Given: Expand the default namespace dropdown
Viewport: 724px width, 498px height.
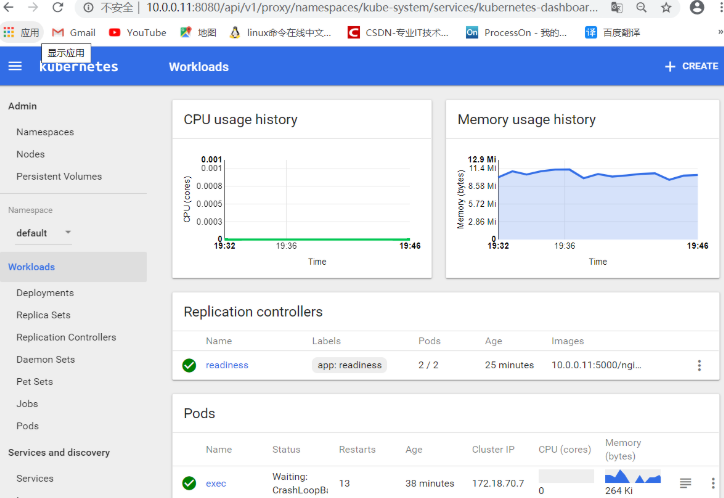Looking at the screenshot, I should click(44, 233).
